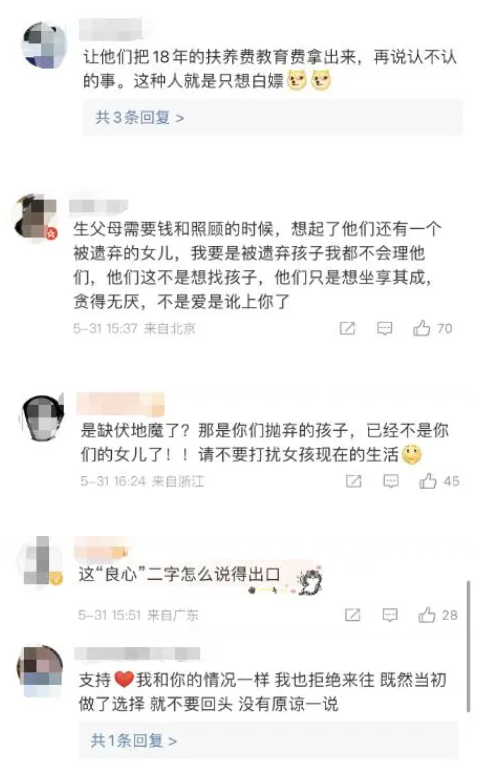Share the 5-31 15:51 comment from 广东
480x761 pixels.
tap(352, 615)
